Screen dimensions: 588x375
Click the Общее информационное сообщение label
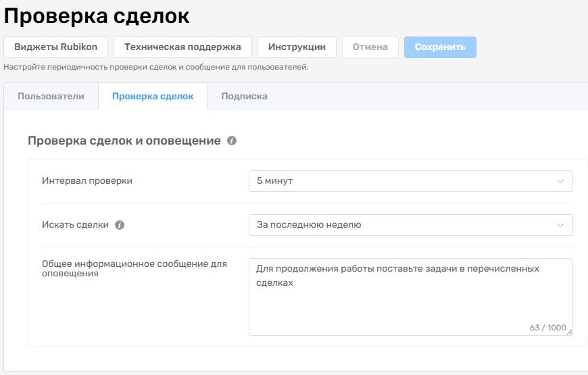(134, 268)
